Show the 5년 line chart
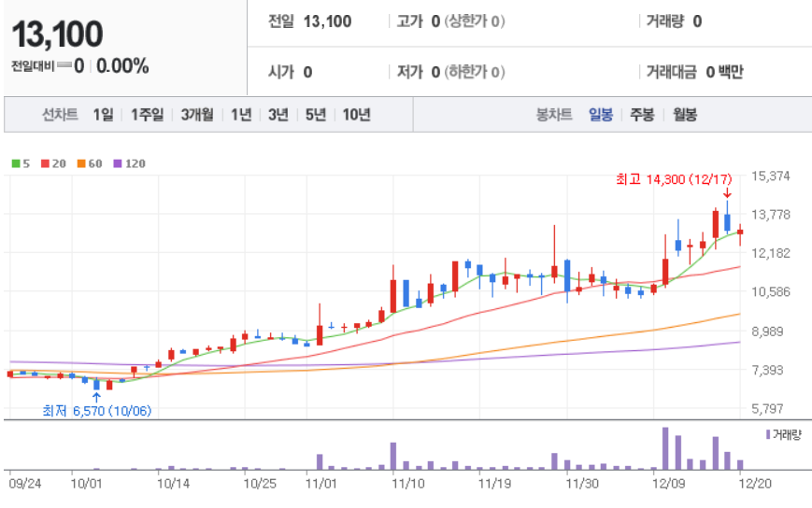This screenshot has height=508, width=812. tap(316, 114)
